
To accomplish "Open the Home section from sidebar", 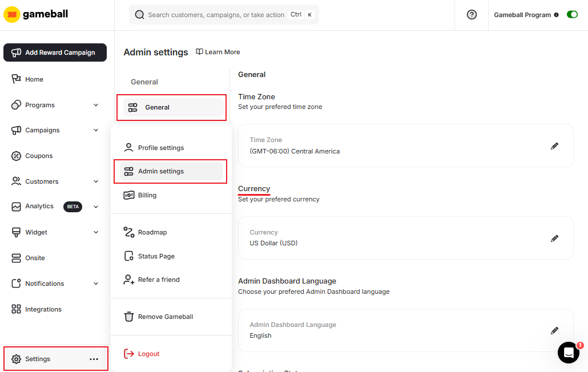I will click(33, 79).
